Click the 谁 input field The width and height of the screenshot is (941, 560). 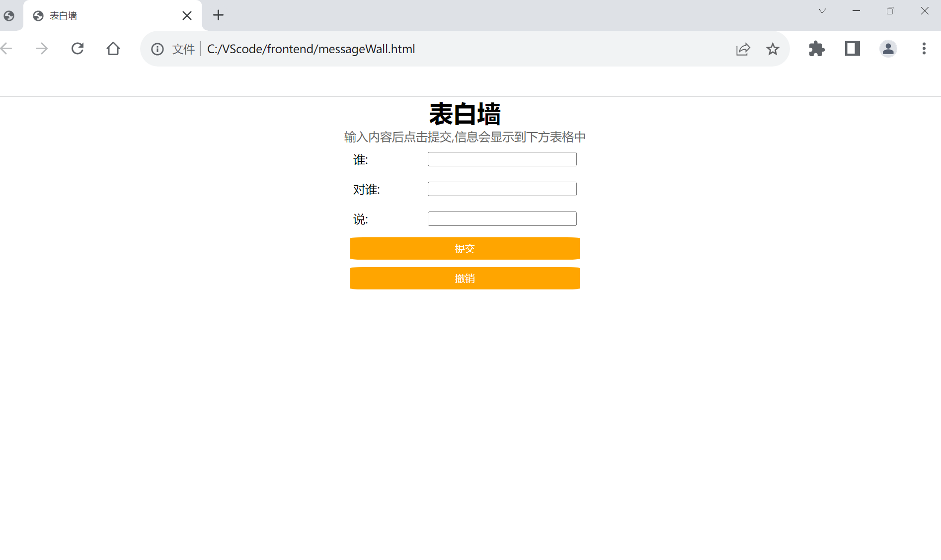[x=502, y=159]
